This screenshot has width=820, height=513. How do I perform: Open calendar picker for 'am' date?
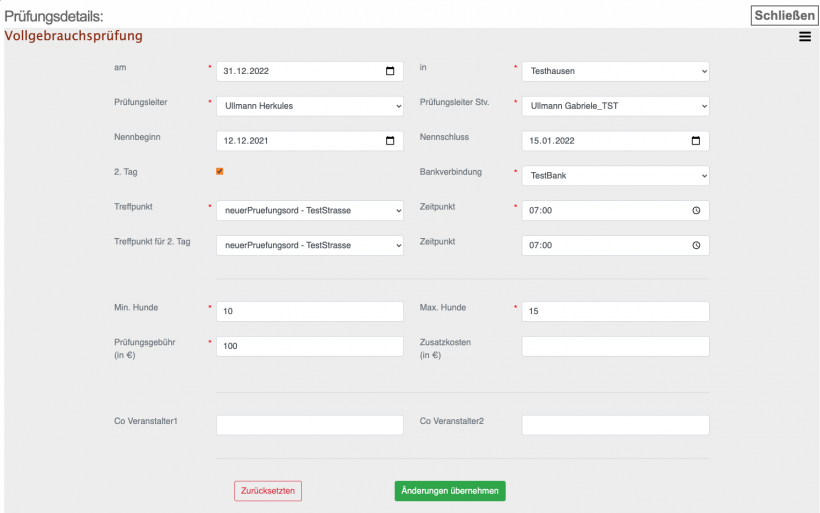click(390, 71)
